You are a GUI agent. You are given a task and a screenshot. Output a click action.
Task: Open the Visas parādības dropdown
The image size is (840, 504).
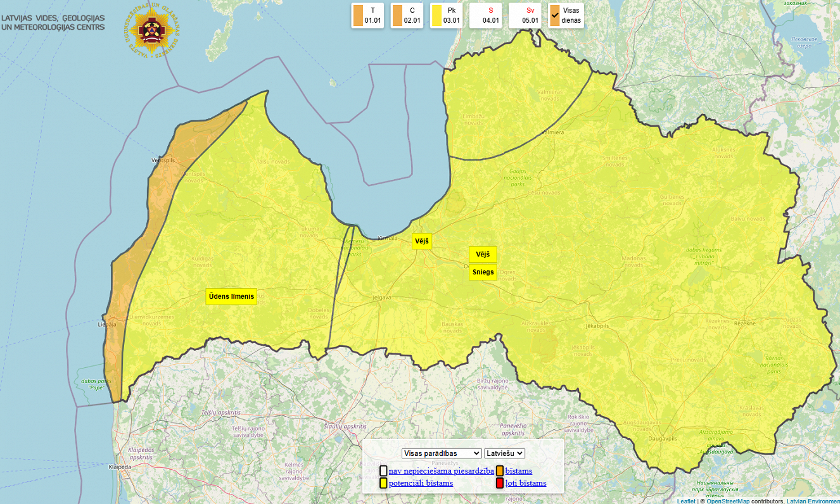pyautogui.click(x=442, y=453)
